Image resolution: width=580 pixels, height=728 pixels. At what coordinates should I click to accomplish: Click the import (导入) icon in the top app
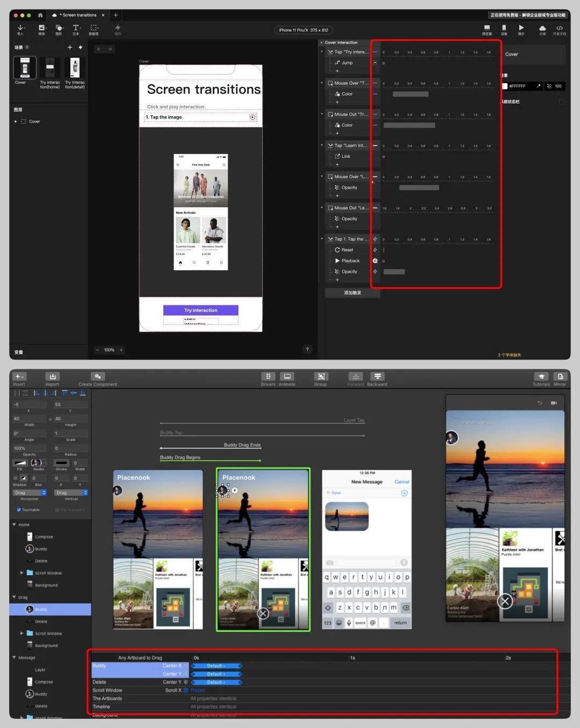pyautogui.click(x=20, y=28)
